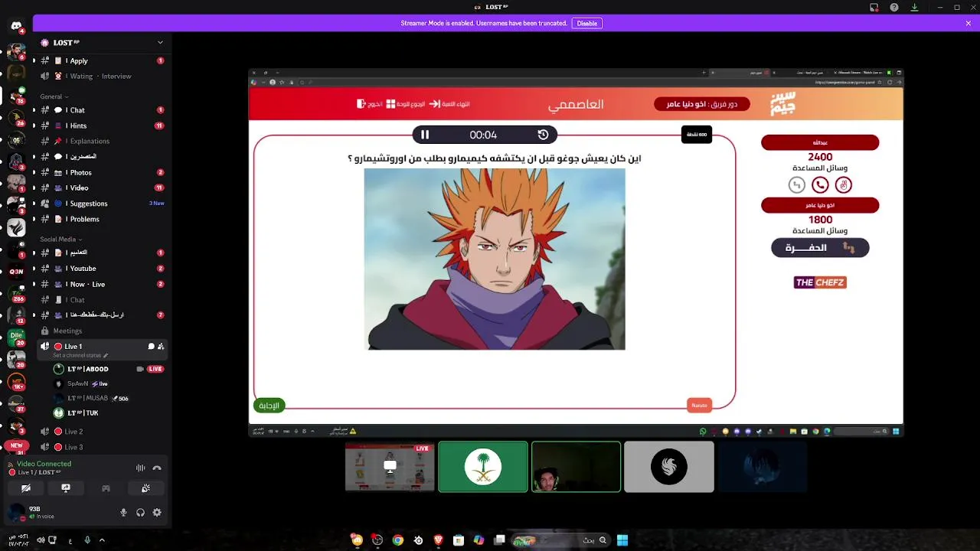Open Steam icon on taskbar

point(418,540)
